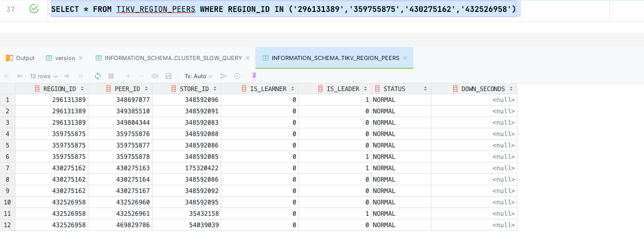The image size is (644, 251).
Task: Click TIKV_REGION_PEERS table name in query
Action: (x=155, y=9)
